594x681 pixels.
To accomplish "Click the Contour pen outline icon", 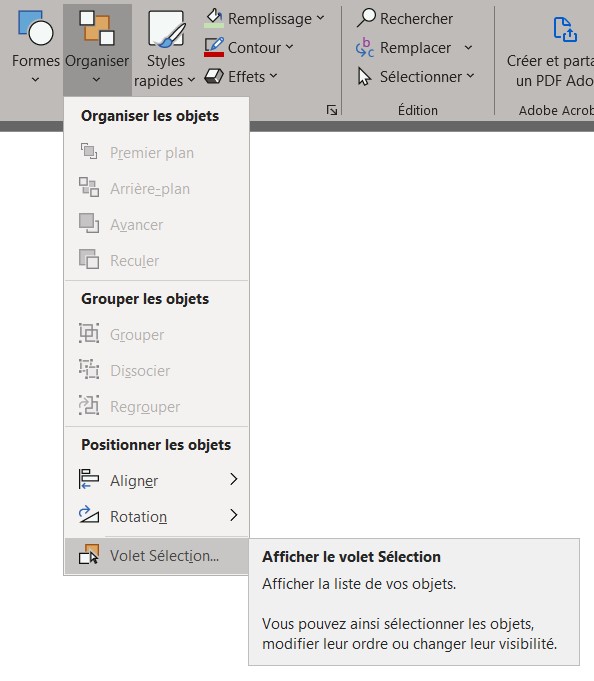I will point(214,47).
